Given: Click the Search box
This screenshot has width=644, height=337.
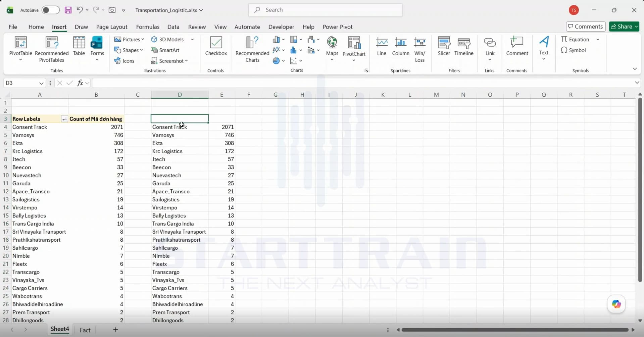Looking at the screenshot, I should [325, 10].
